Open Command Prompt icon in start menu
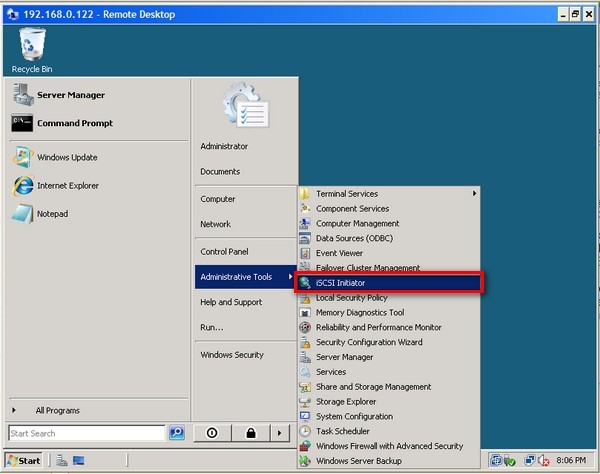 (22, 123)
